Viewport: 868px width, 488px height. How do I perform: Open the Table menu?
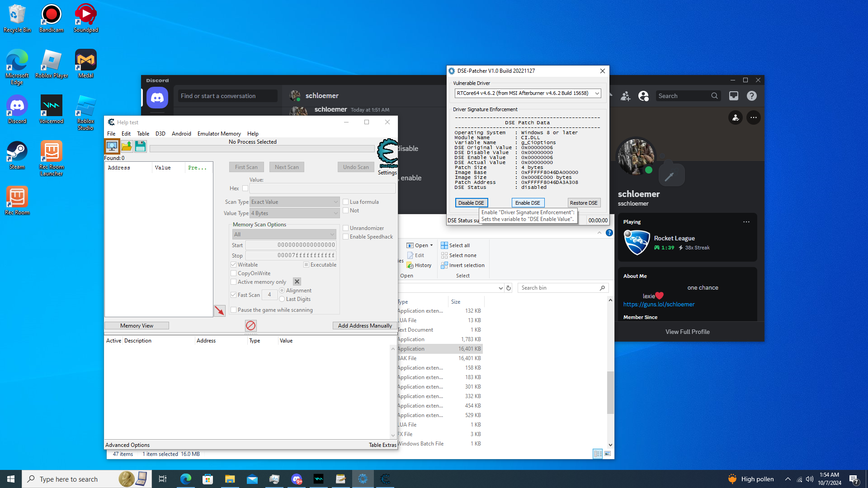[143, 134]
